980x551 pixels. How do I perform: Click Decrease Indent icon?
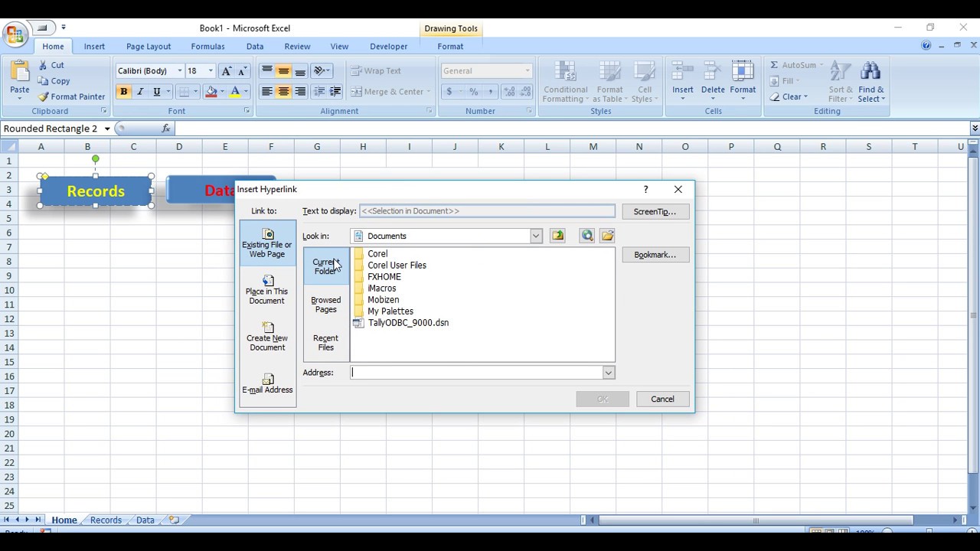tap(319, 92)
